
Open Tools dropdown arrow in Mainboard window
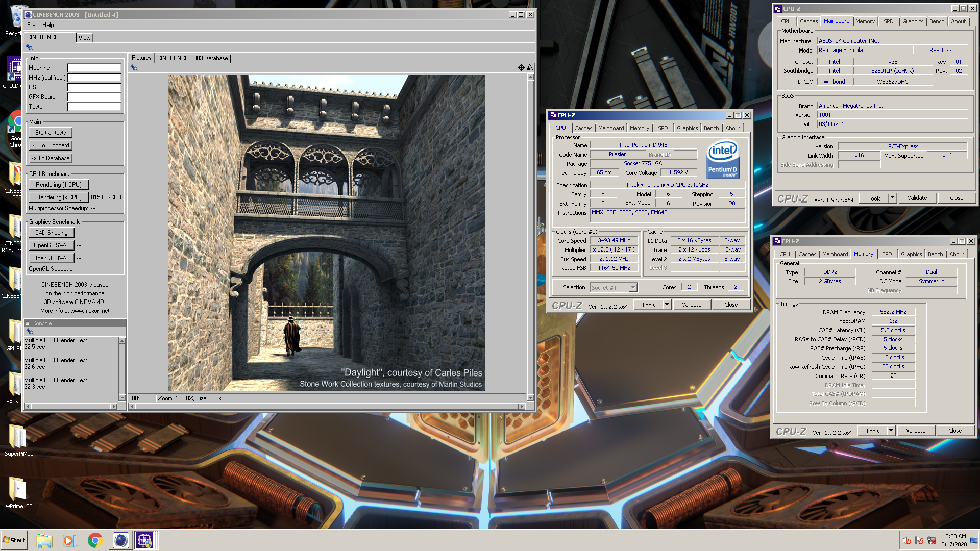pos(892,198)
